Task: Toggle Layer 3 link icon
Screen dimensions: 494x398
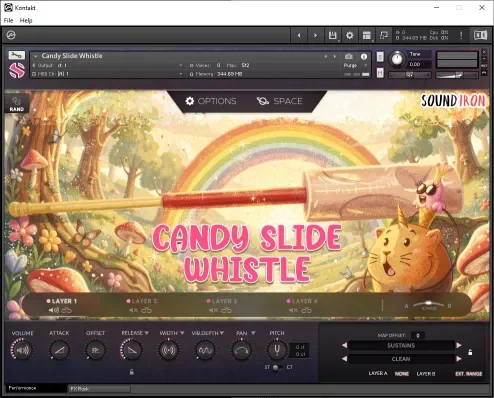Action: coord(226,310)
